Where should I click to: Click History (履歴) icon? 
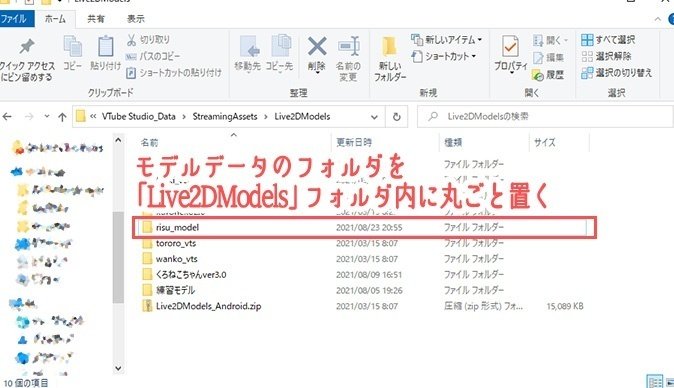(538, 75)
